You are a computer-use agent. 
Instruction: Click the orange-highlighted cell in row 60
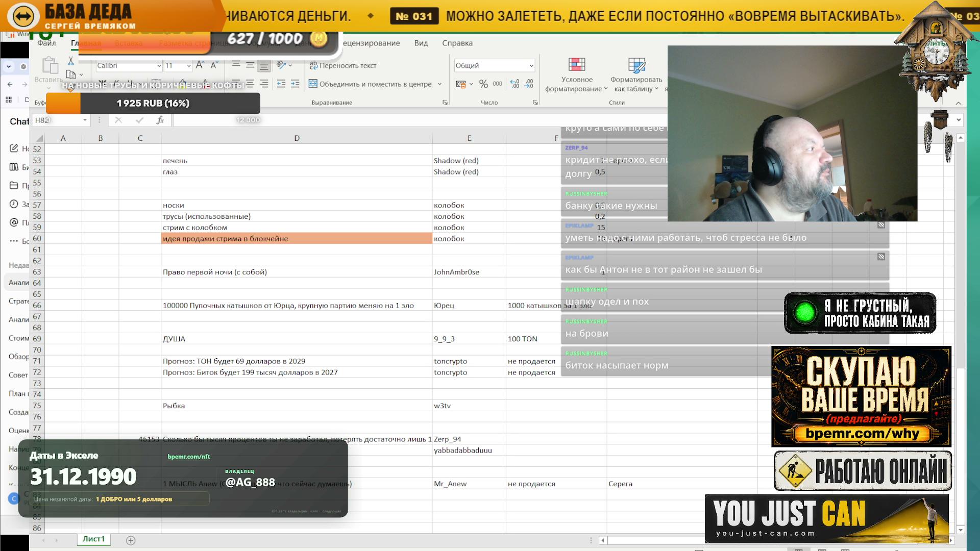coord(297,239)
